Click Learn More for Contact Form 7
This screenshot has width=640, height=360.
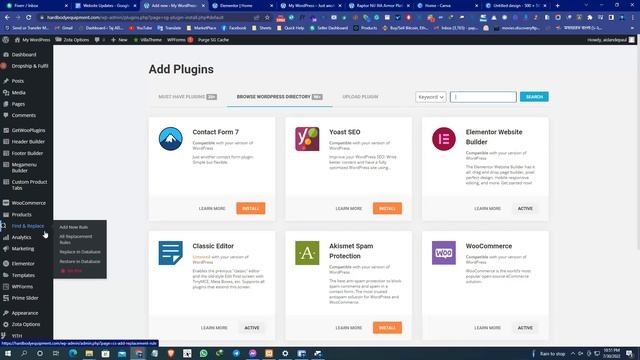(212, 209)
